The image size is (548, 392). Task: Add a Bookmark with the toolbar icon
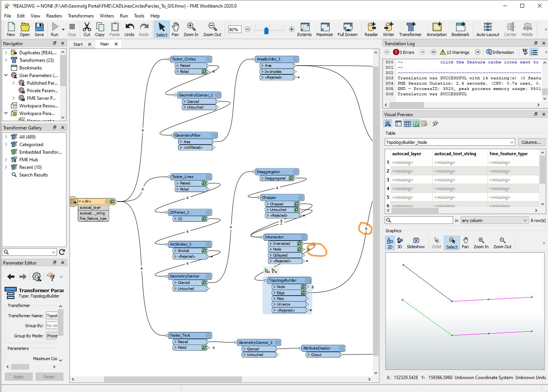pos(460,29)
